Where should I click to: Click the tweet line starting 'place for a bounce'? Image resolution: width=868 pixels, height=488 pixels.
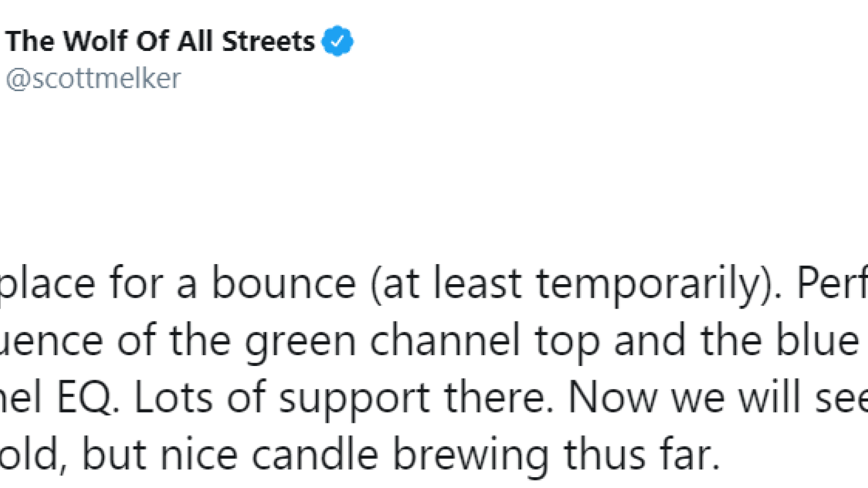(x=434, y=283)
